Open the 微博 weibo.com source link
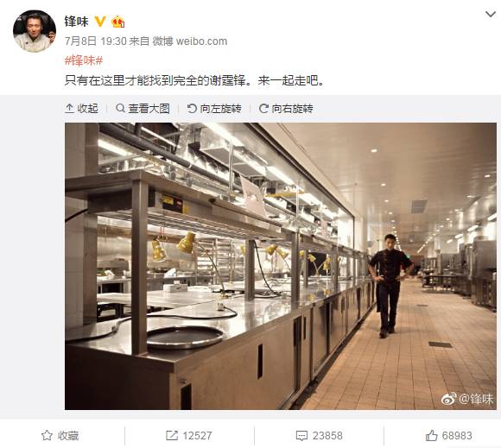 [190, 41]
